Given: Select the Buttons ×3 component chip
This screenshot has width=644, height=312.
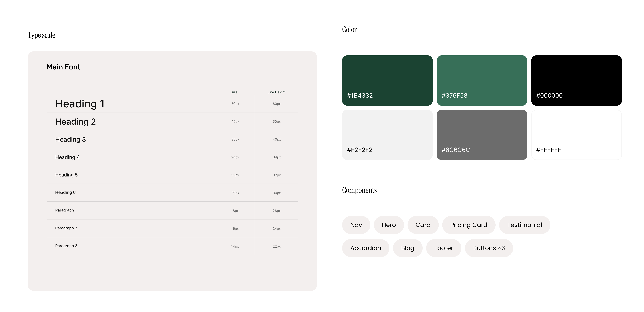Looking at the screenshot, I should (x=489, y=248).
